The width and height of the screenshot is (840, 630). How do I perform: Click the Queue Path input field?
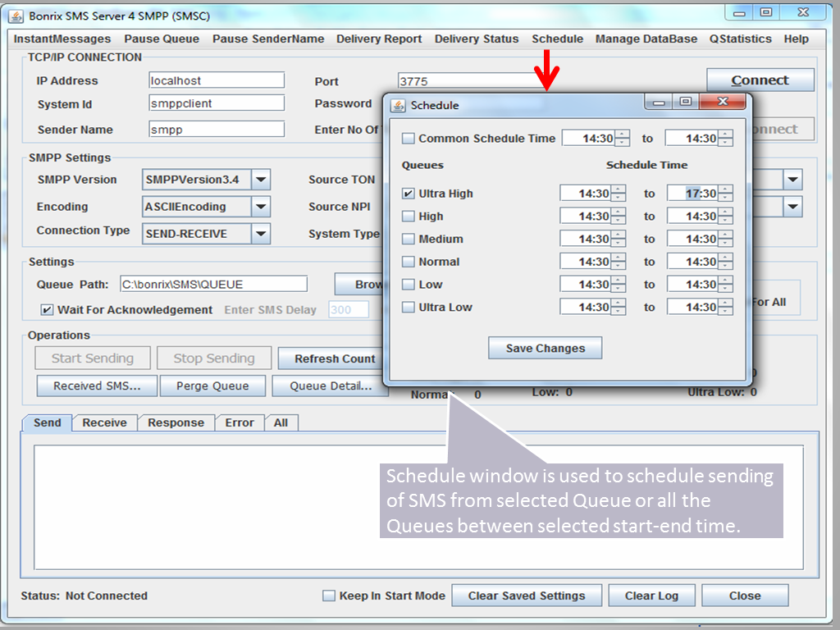214,284
